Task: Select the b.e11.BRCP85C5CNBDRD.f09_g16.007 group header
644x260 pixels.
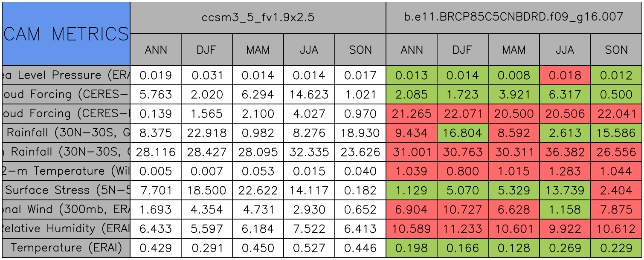Action: 514,18
